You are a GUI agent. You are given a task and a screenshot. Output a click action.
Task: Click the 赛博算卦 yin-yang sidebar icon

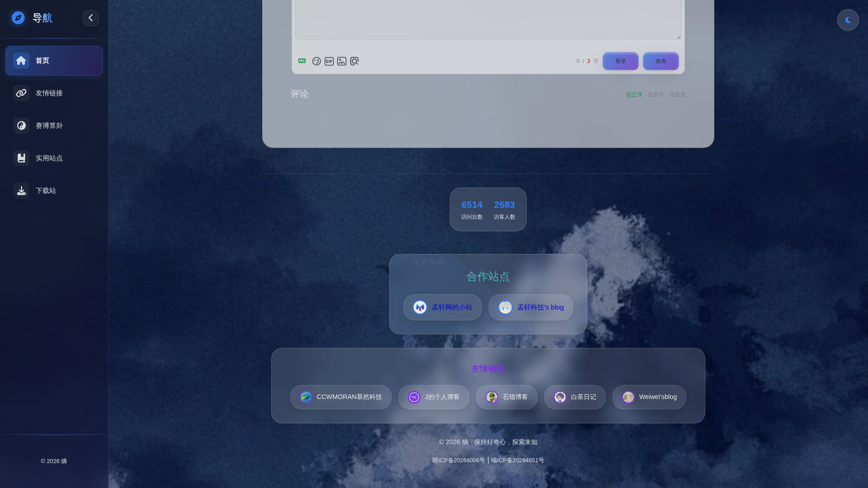coord(21,126)
